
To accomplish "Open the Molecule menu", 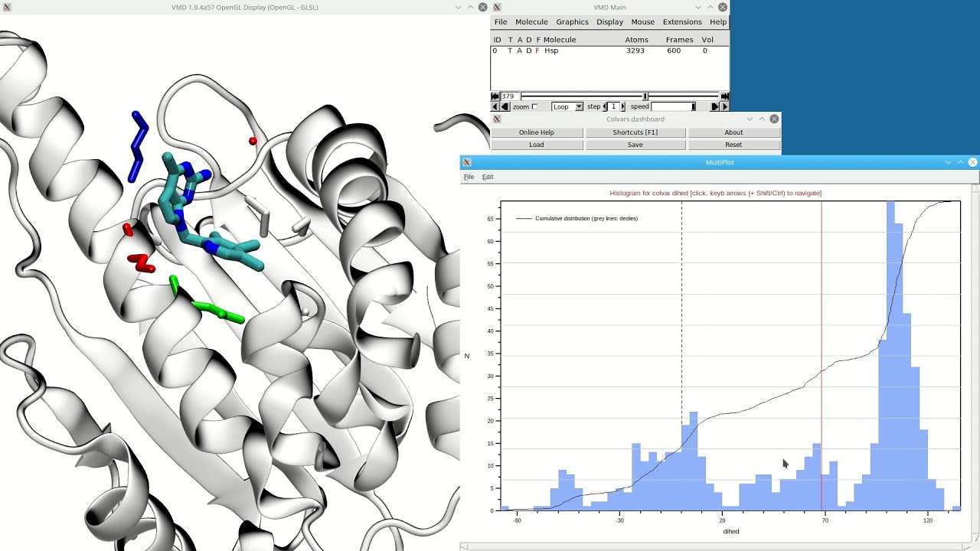I will (531, 21).
